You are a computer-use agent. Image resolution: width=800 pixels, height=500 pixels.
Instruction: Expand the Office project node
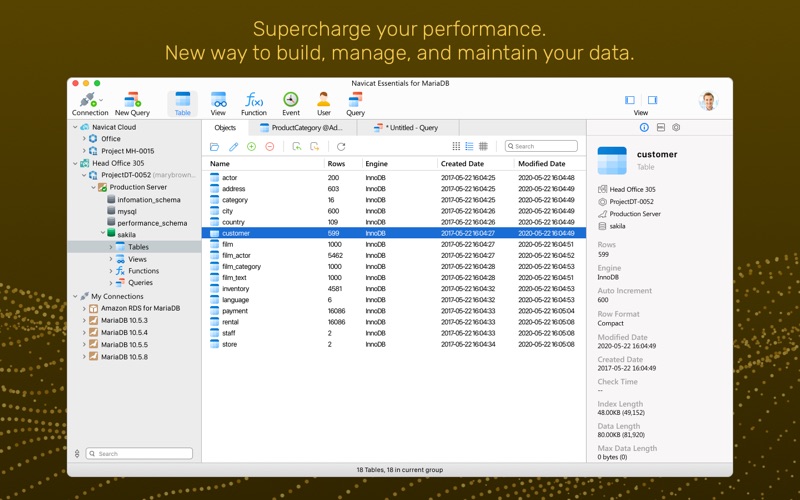84,139
